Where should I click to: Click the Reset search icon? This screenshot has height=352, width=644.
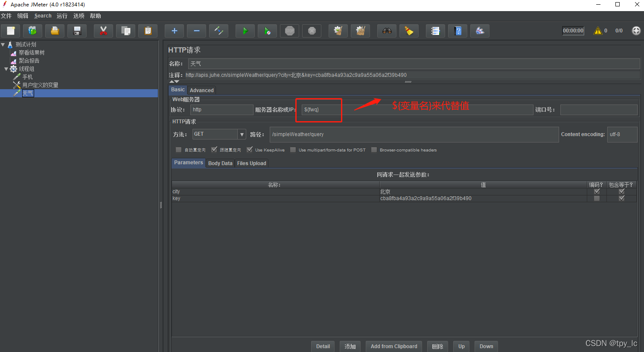409,31
